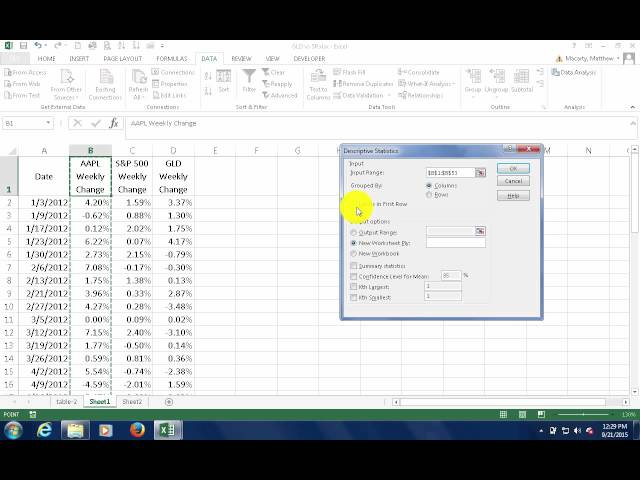640x480 pixels.
Task: Open Firefox from taskbar
Action: 137,430
